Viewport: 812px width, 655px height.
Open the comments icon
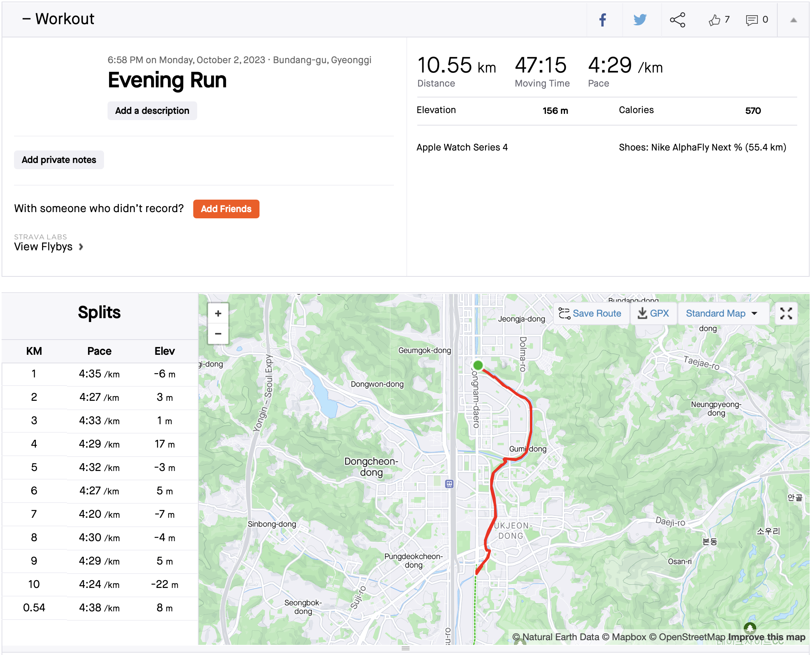point(752,20)
